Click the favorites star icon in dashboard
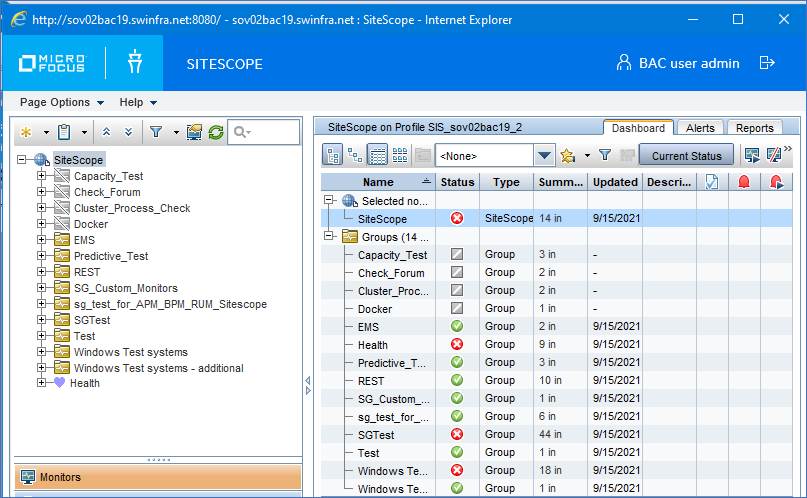807x498 pixels. [568, 156]
